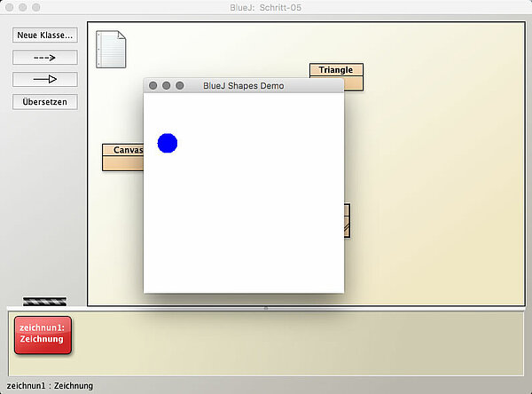This screenshot has height=394, width=532.
Task: Click the partially hidden class box behind the demo window
Action: [x=347, y=221]
